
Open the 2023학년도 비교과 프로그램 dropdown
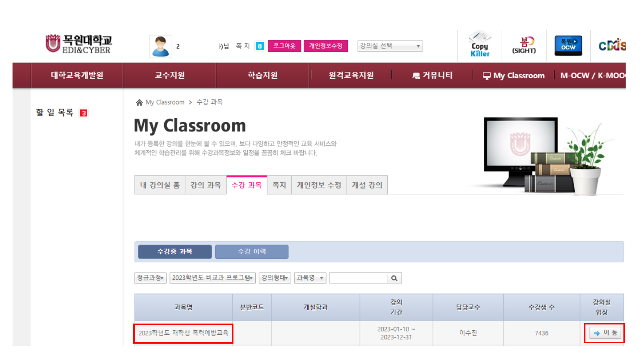click(213, 278)
